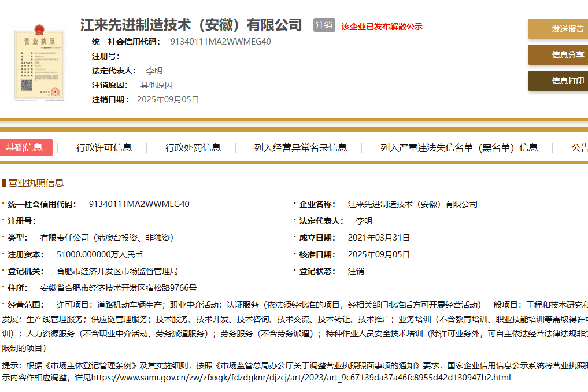Click the 信息打印 button

click(x=558, y=80)
